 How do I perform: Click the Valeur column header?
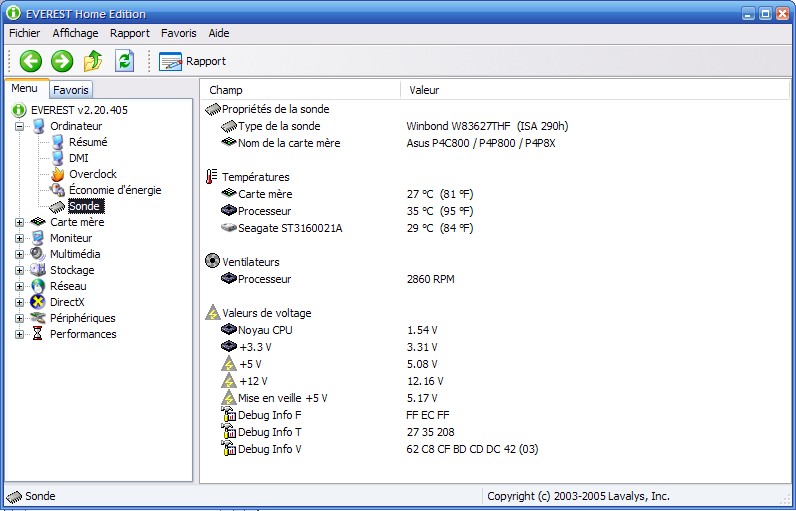coord(424,90)
